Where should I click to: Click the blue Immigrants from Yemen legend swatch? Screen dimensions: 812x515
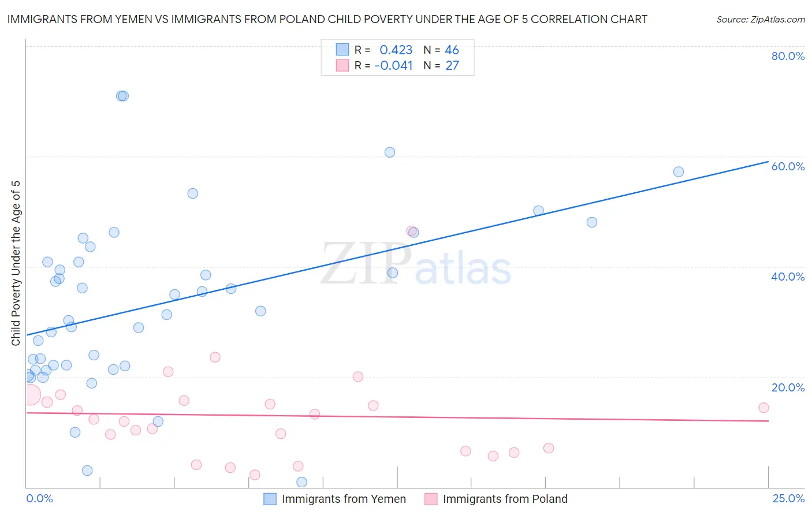[270, 499]
